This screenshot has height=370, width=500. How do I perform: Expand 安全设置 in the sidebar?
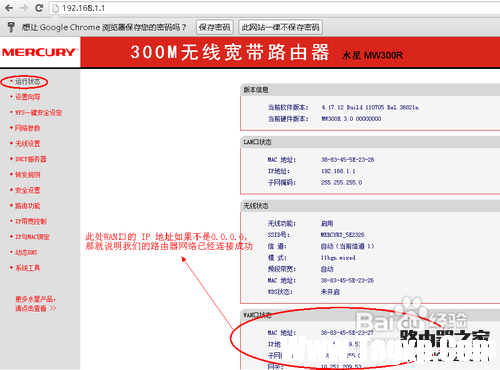click(x=27, y=190)
